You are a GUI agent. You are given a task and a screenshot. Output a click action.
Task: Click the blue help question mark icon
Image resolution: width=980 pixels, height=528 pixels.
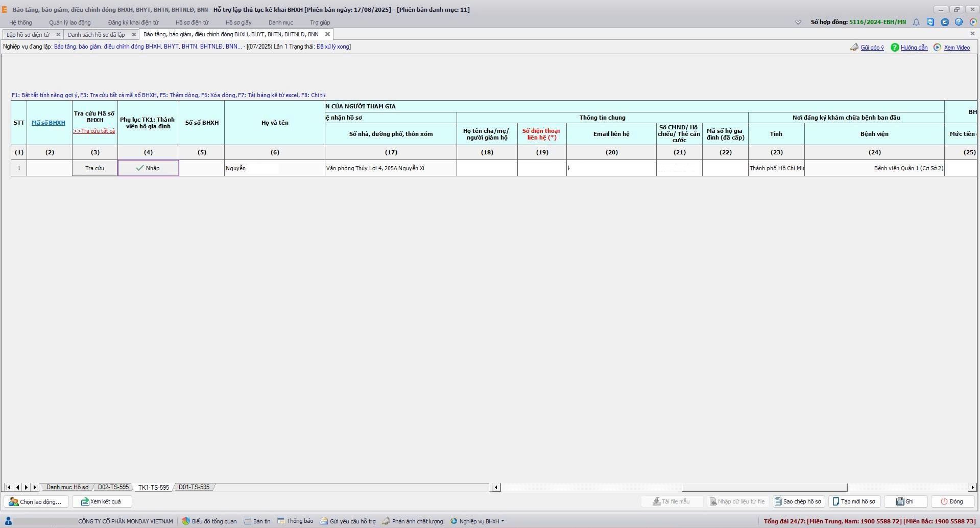959,22
